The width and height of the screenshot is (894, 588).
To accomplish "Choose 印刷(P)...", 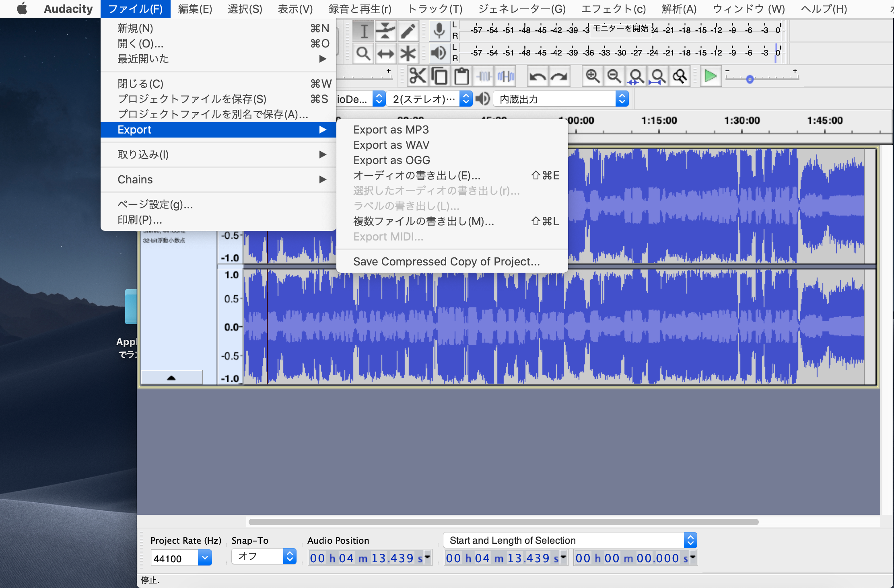I will click(x=218, y=220).
